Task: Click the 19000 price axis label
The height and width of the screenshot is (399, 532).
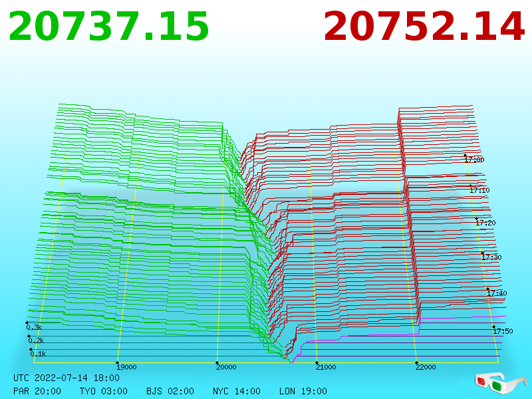Action: [126, 367]
